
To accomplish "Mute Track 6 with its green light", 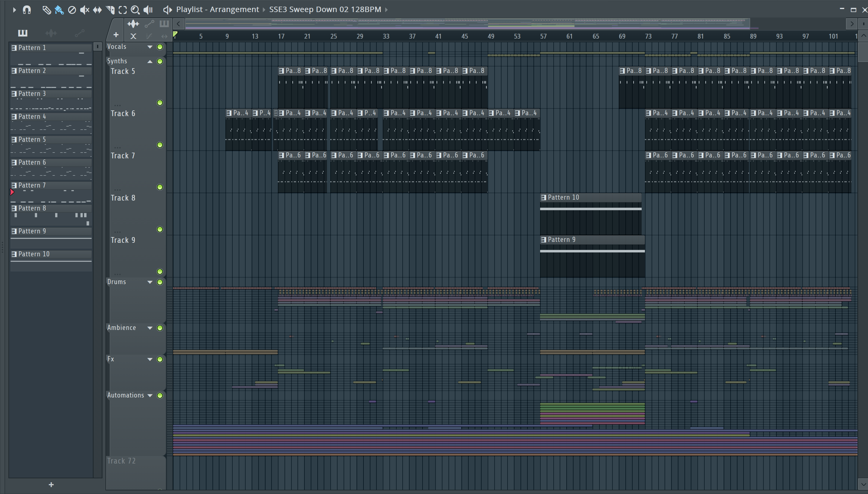I will [x=160, y=145].
